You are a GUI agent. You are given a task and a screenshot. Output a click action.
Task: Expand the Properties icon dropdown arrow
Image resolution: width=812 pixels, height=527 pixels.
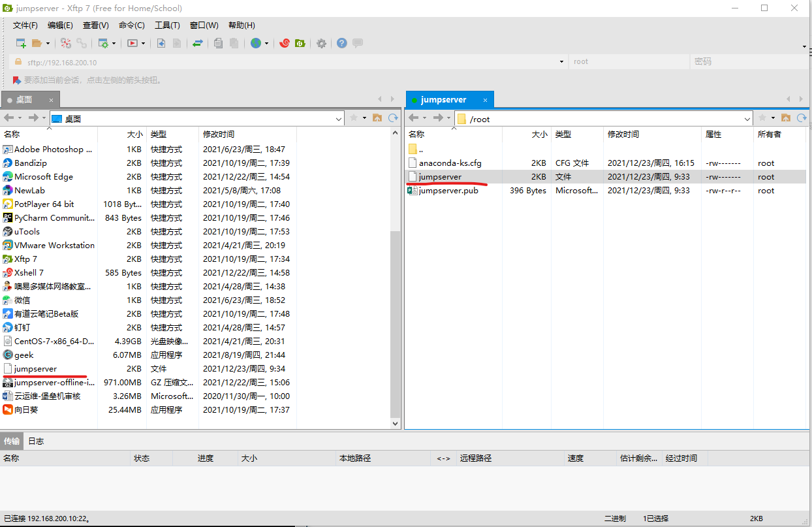114,44
